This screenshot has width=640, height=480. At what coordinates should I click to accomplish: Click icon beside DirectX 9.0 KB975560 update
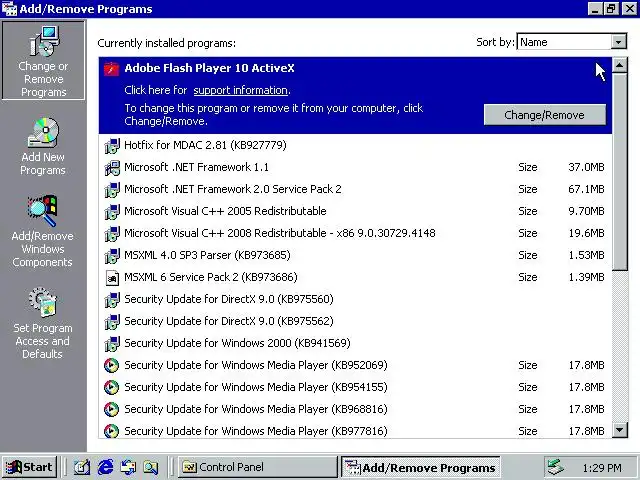112,300
